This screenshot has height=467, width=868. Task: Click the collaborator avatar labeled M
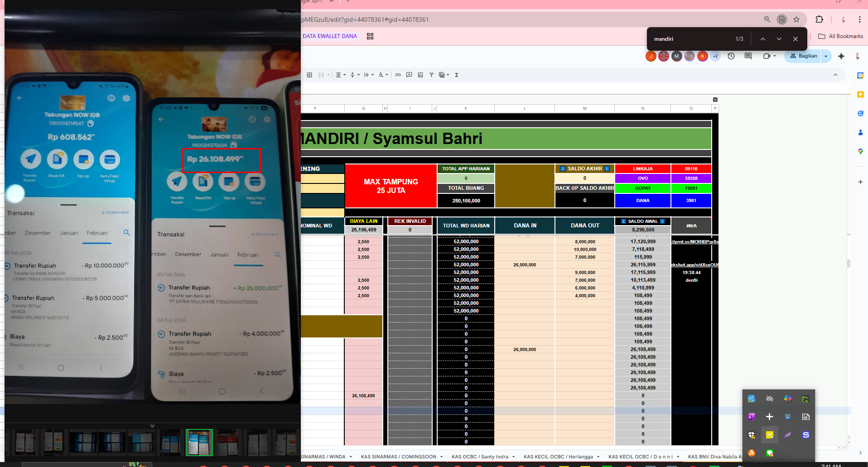(677, 56)
